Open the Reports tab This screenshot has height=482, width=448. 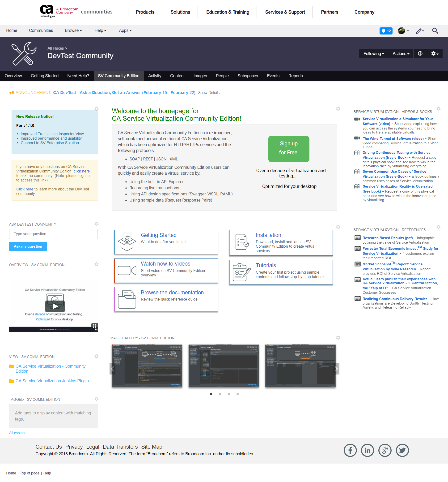[295, 76]
